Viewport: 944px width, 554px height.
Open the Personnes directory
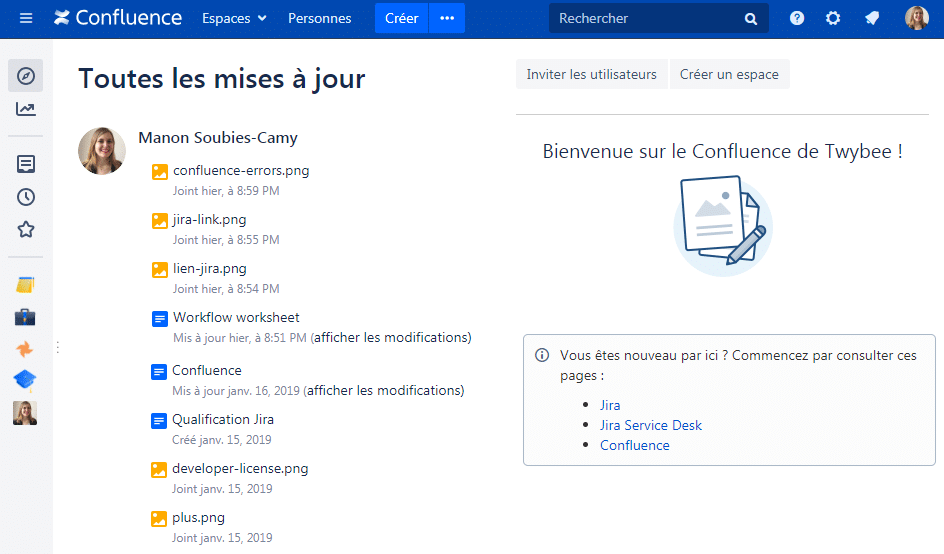[x=320, y=19]
